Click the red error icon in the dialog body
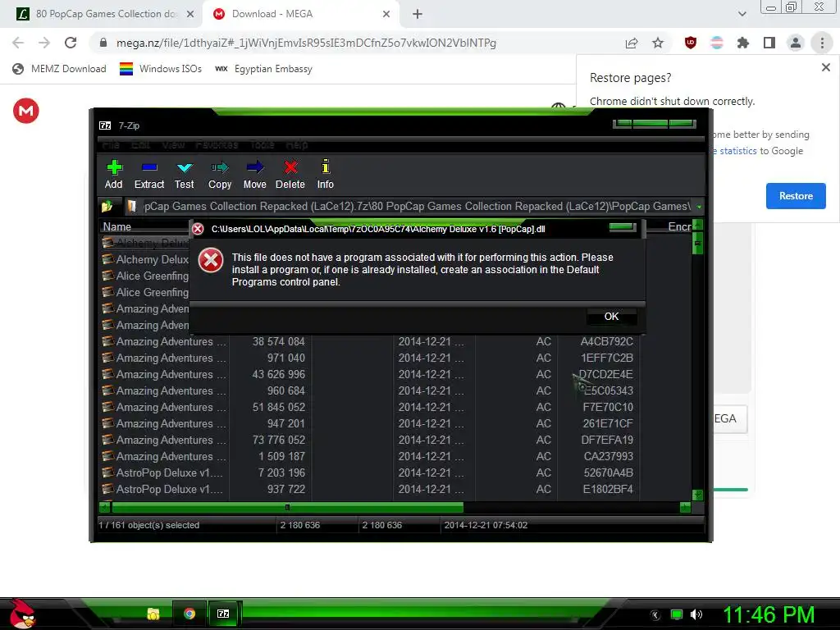This screenshot has height=630, width=840. pyautogui.click(x=211, y=261)
